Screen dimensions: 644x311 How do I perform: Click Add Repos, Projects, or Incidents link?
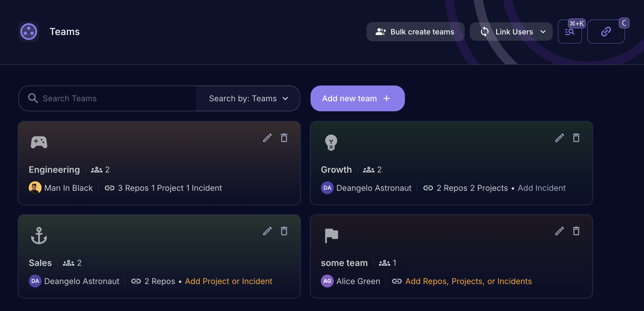click(x=468, y=281)
